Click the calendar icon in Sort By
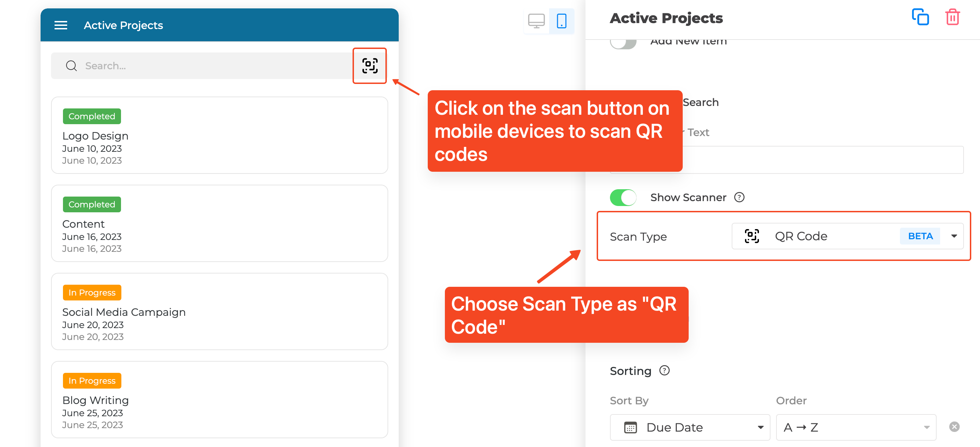Viewport: 980px width, 447px height. (x=630, y=427)
